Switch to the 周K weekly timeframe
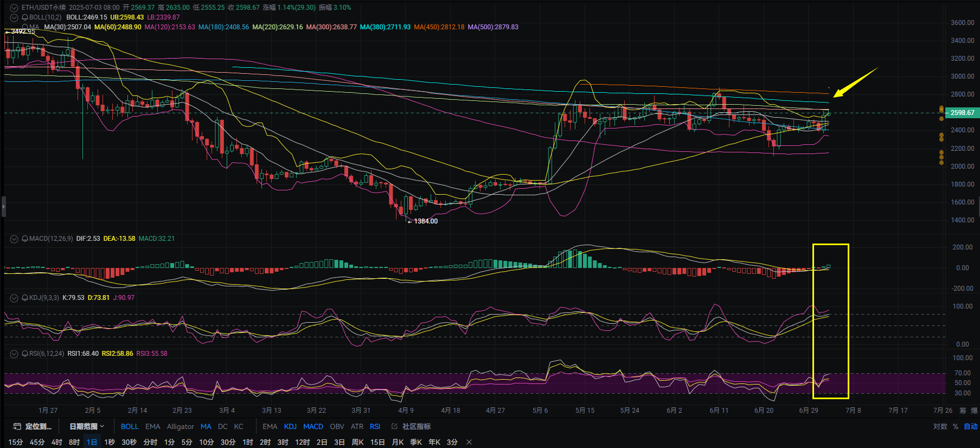 click(357, 442)
